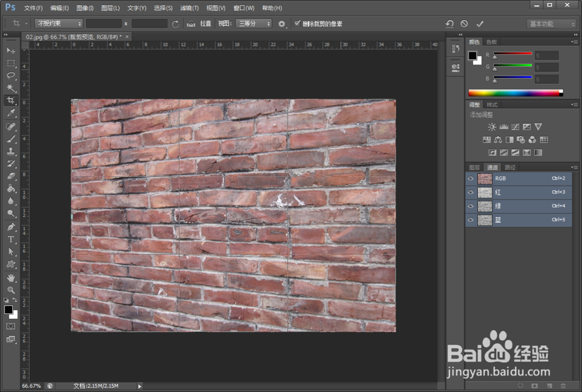Select the Eraser tool
The image size is (582, 392).
[10, 176]
